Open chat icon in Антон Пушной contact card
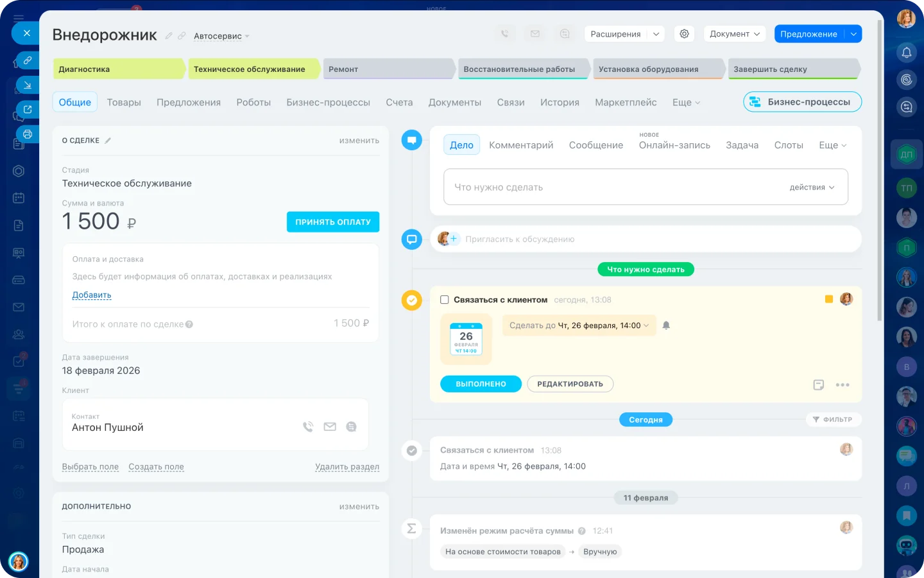This screenshot has width=924, height=578. (351, 426)
